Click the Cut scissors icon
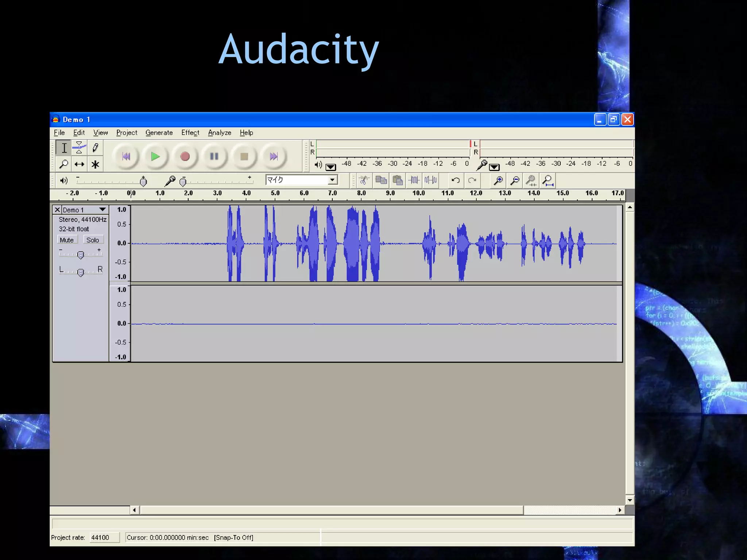 [364, 180]
